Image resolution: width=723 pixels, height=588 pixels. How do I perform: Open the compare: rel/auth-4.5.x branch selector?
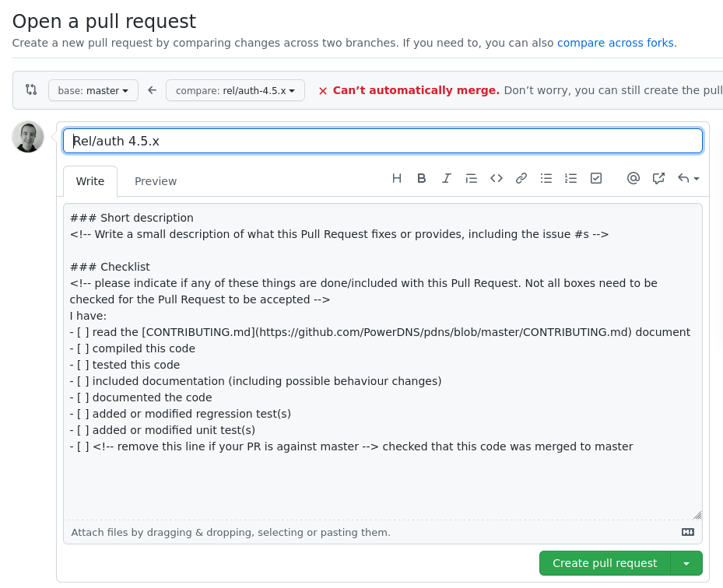[x=236, y=89]
